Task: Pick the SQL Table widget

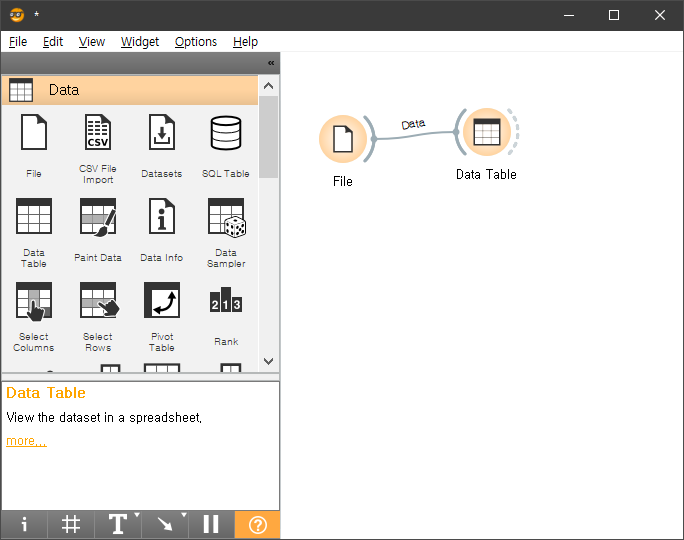Action: pos(226,146)
